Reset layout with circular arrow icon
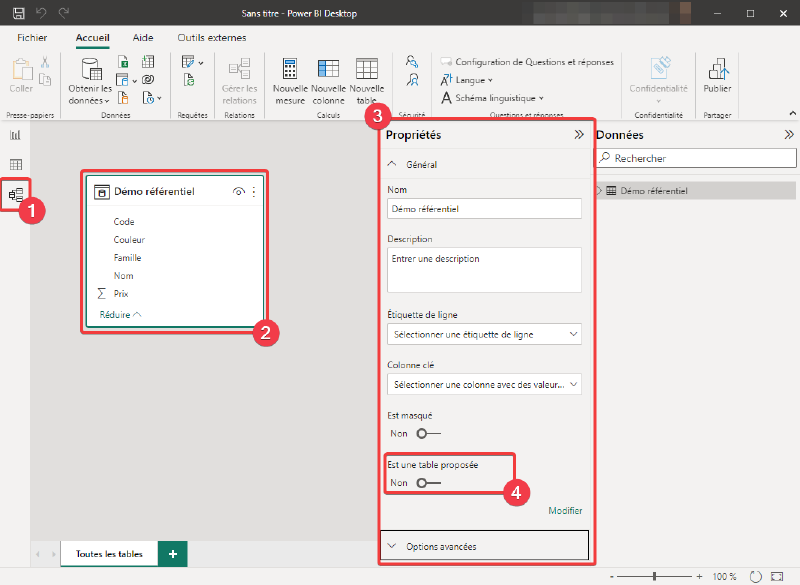 [756, 576]
